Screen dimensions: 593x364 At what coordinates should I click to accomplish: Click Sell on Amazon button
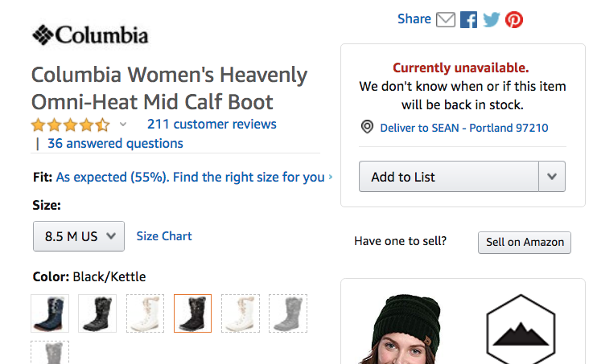point(524,242)
